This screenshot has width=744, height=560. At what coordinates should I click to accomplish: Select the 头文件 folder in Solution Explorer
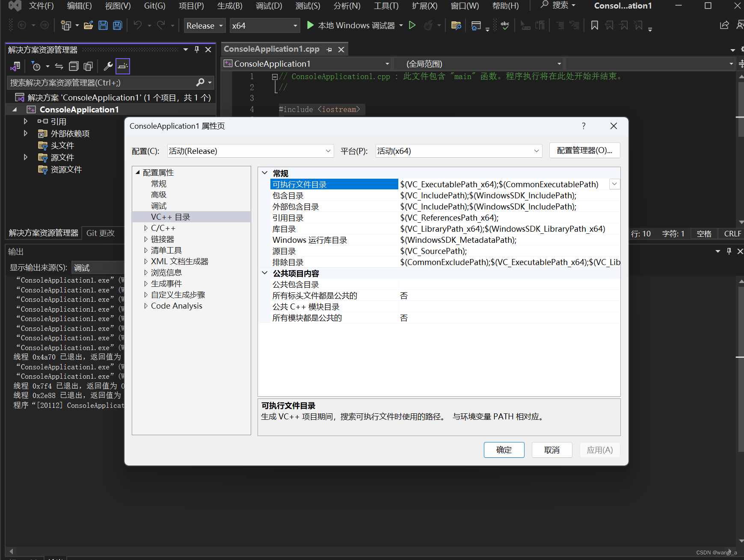(62, 145)
